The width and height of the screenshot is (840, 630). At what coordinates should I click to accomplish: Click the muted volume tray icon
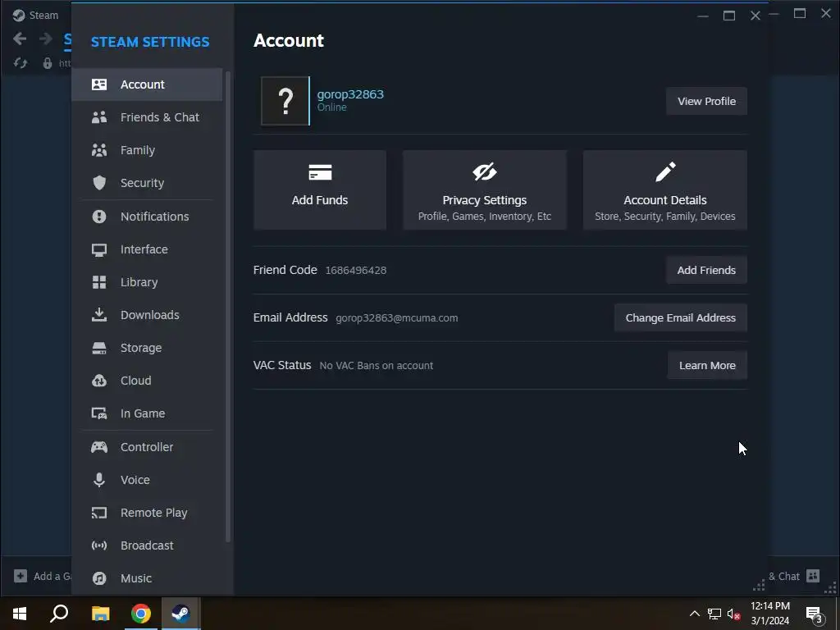click(733, 614)
